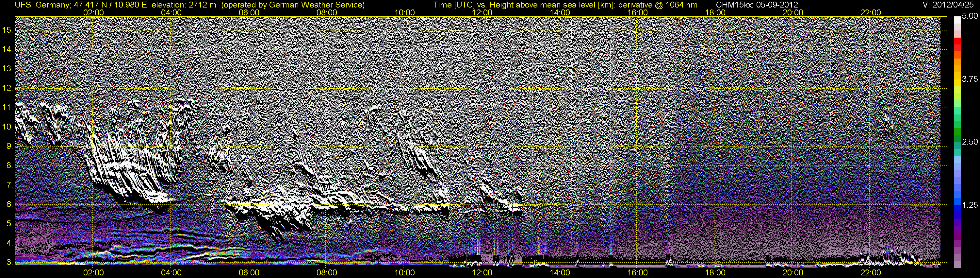Click the 15 km height axis label
The width and height of the screenshot is (980, 278).
tap(7, 30)
